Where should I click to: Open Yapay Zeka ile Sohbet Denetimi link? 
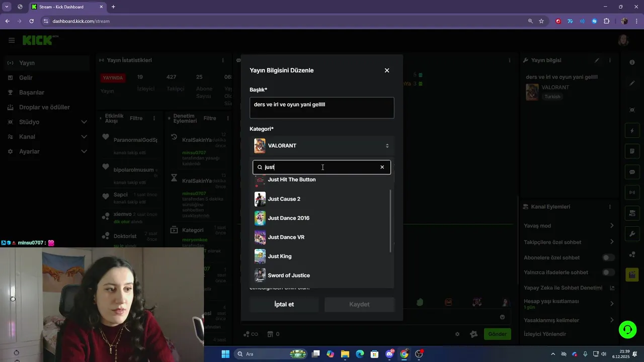[569, 288]
